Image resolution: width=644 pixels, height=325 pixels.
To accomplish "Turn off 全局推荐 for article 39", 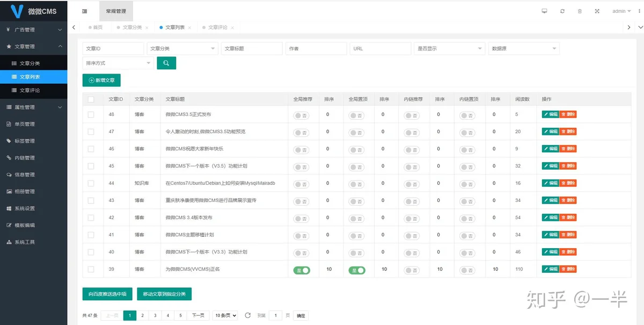I will [x=302, y=270].
